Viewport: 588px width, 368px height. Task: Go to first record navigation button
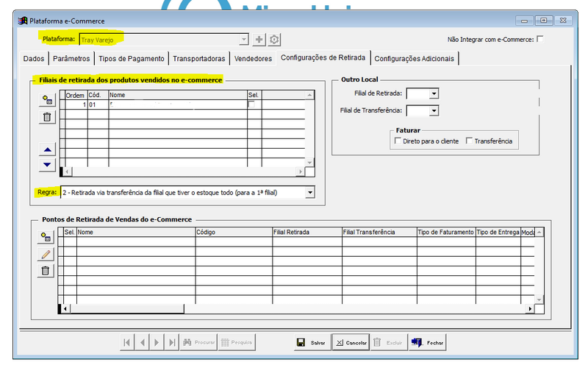point(127,342)
